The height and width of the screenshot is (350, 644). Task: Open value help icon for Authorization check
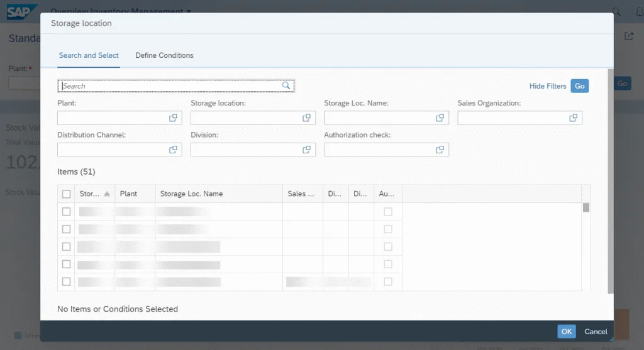[440, 150]
